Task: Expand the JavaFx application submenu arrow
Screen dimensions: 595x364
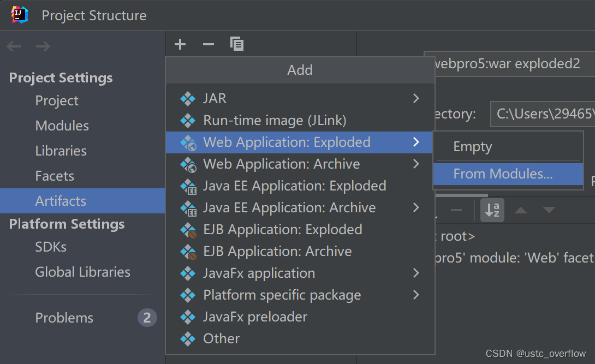Action: [416, 273]
